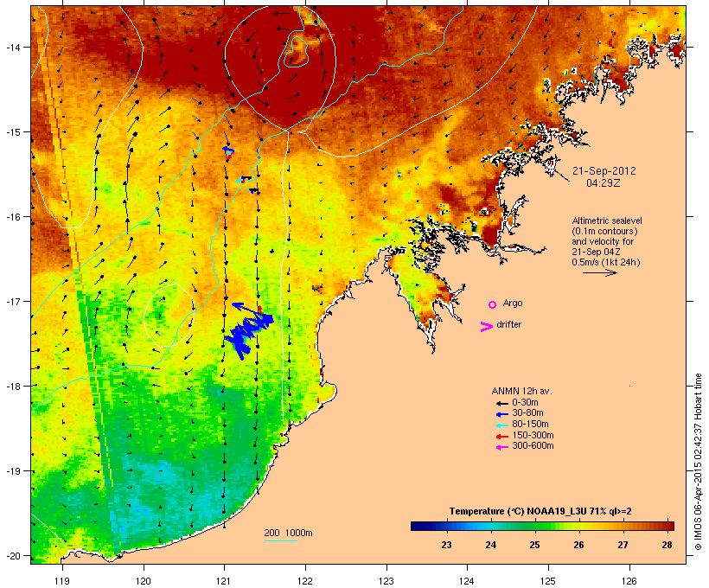Image resolution: width=709 pixels, height=588 pixels.
Task: Click the Altimetric sealevel text line
Action: (x=607, y=220)
